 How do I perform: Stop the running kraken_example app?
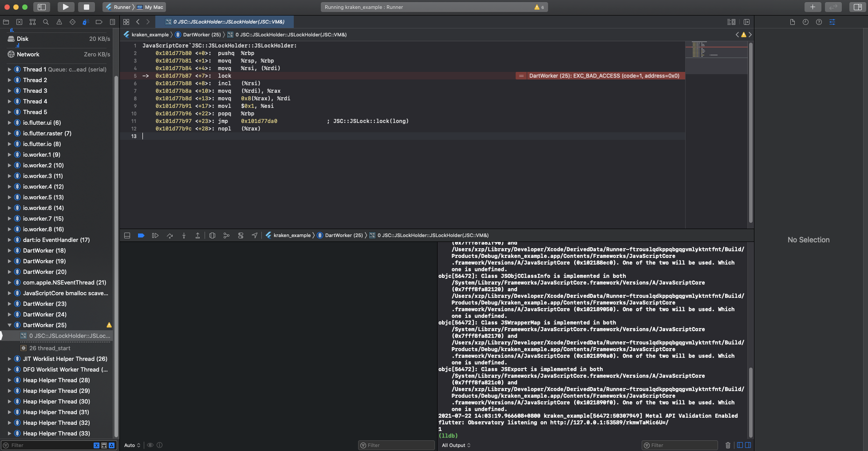coord(87,7)
